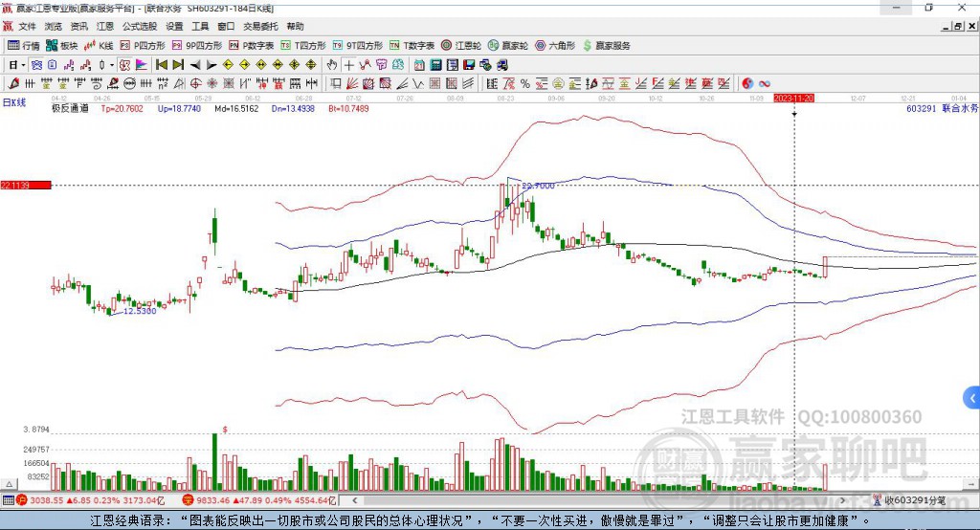Expand the 日 period dropdown
The image size is (980, 530).
(23, 65)
